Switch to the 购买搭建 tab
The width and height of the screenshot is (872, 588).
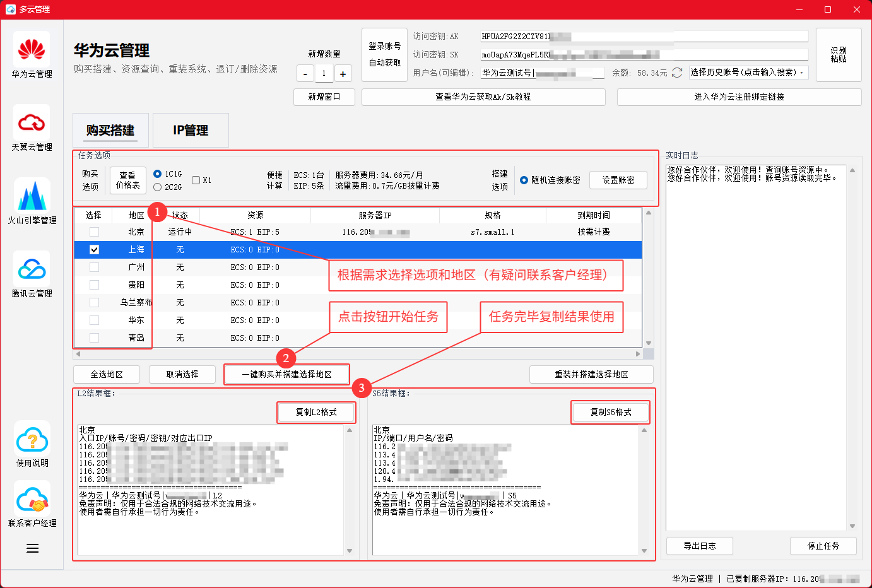(x=110, y=130)
